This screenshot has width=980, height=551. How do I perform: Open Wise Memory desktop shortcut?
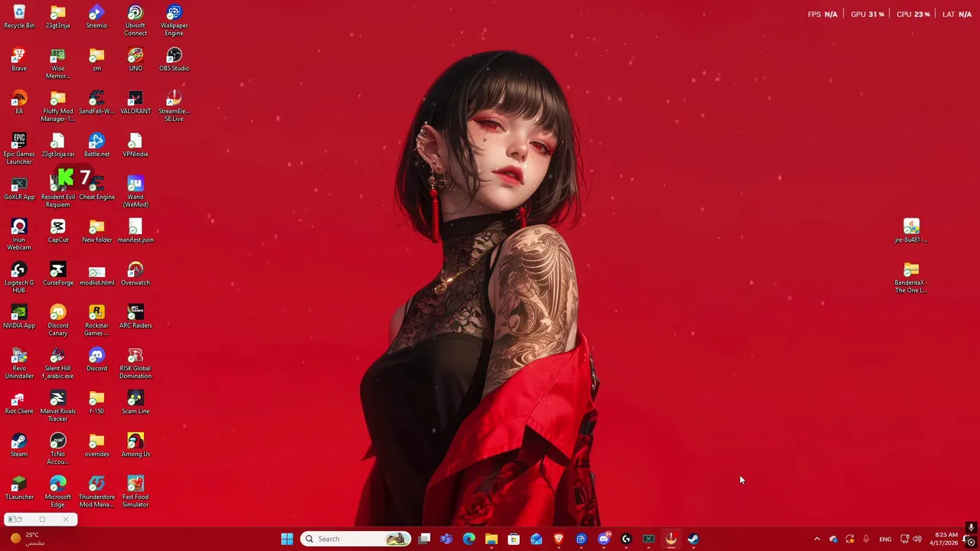tap(57, 64)
